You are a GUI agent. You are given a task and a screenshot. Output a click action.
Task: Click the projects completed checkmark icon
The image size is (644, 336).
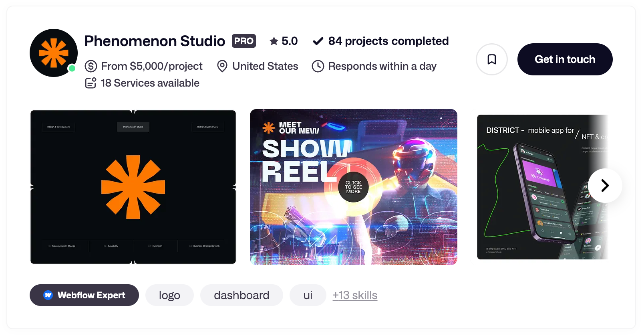[318, 41]
